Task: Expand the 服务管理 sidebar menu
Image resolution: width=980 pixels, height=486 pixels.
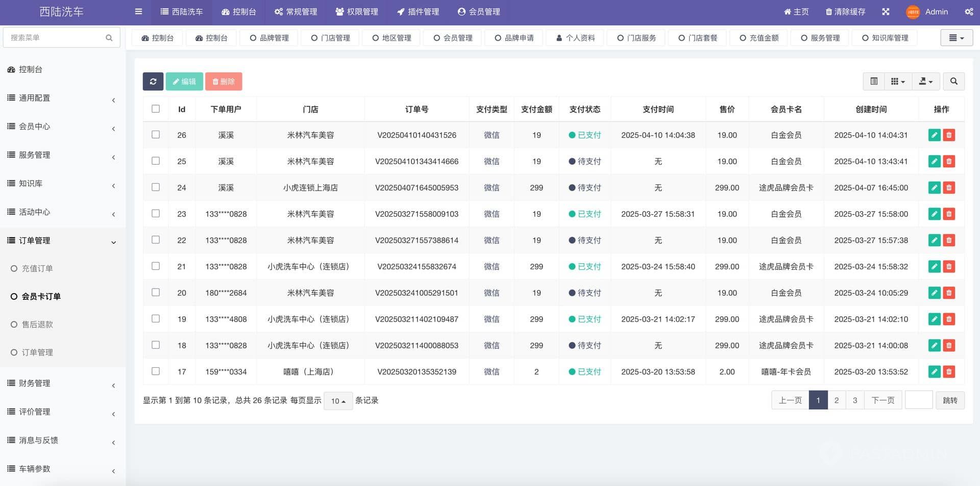Action: click(63, 155)
